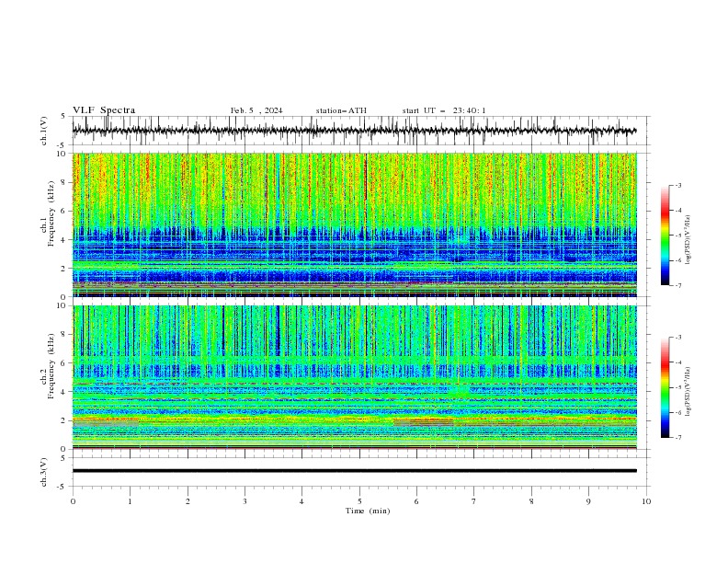Image resolution: width=728 pixels, height=563 pixels.
Task: Click "-3" on the ch.1 color scale
Action: 678,185
